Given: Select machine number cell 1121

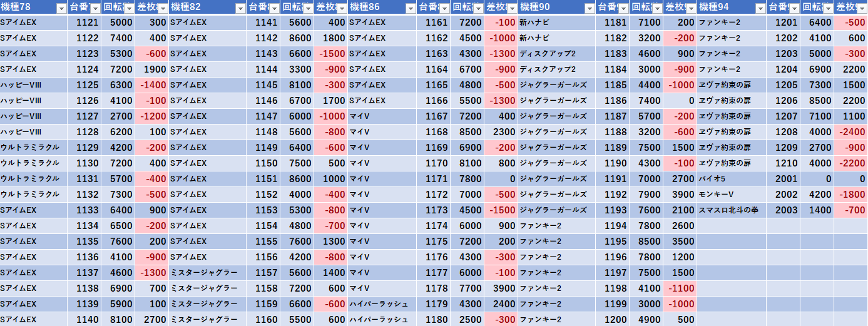Looking at the screenshot, I should point(84,23).
